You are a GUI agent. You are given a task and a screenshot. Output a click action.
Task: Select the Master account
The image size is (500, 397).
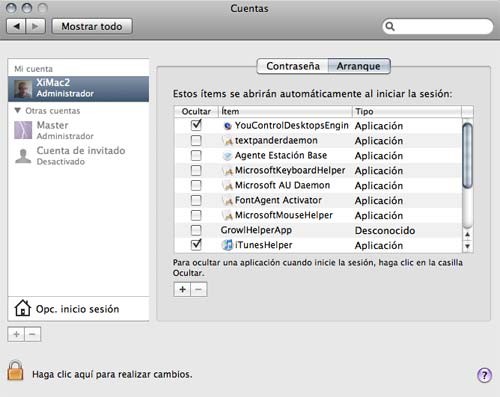point(78,130)
